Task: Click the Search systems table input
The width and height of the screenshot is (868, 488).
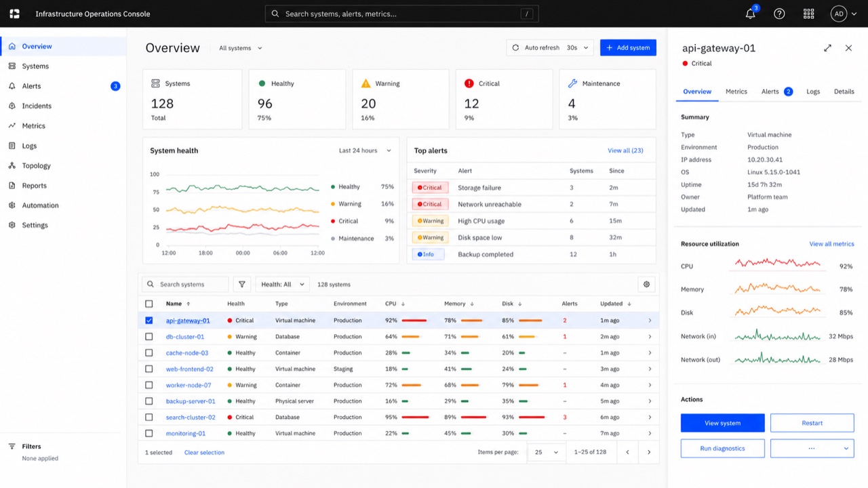Action: click(185, 285)
